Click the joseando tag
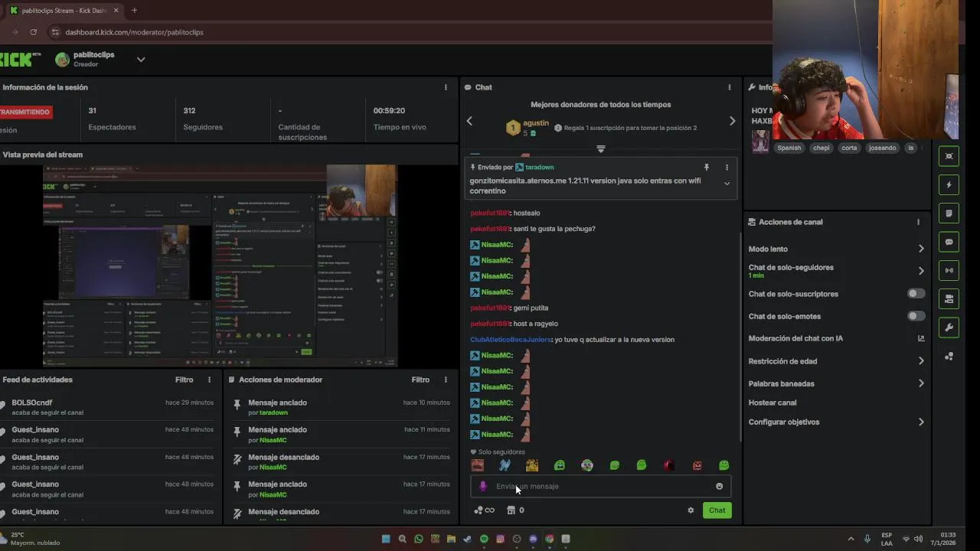 pos(882,148)
